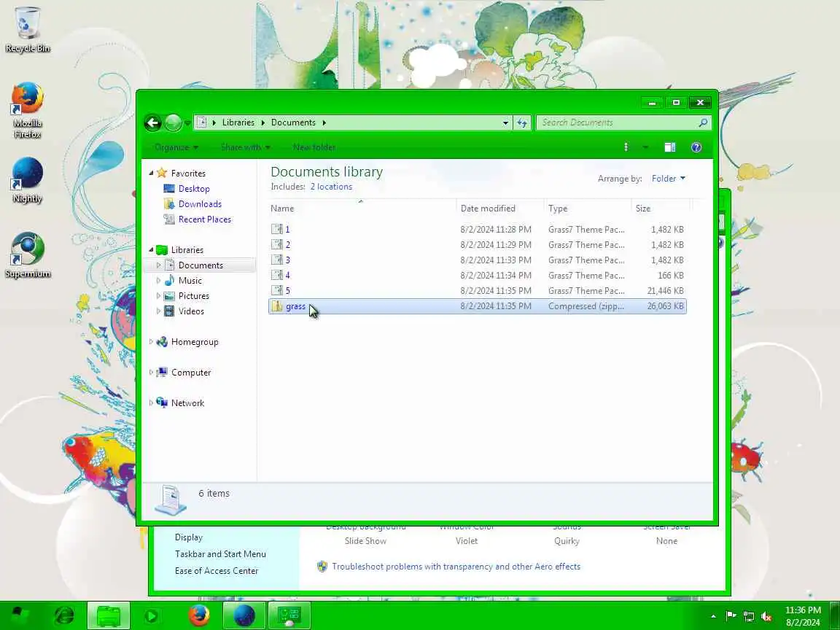Open recent pages dropdown beside forward arrow
Image resolution: width=840 pixels, height=630 pixels.
187,123
